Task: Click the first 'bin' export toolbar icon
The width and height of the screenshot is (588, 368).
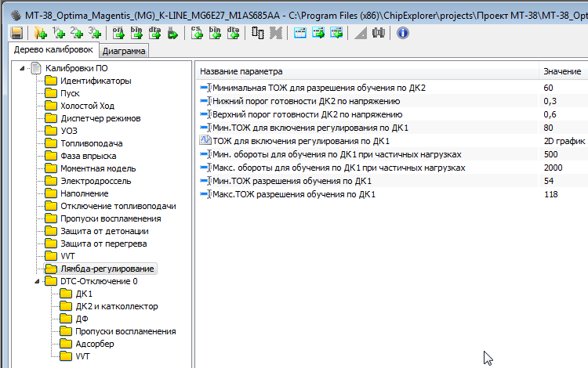Action: click(136, 32)
